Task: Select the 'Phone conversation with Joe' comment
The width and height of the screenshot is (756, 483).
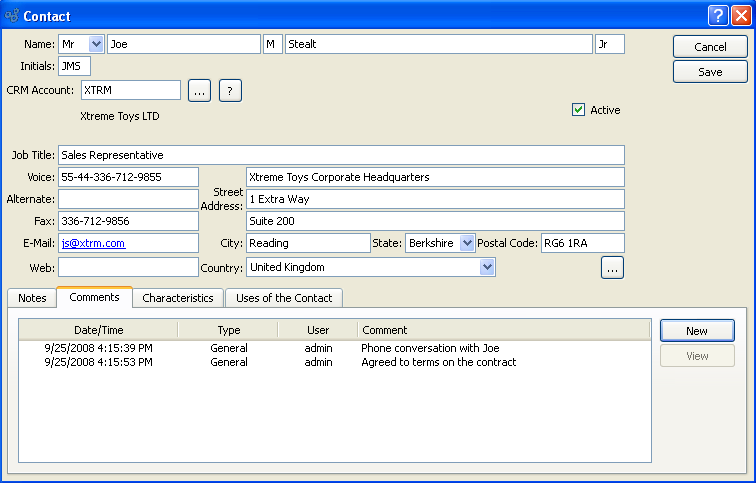Action: [x=429, y=348]
